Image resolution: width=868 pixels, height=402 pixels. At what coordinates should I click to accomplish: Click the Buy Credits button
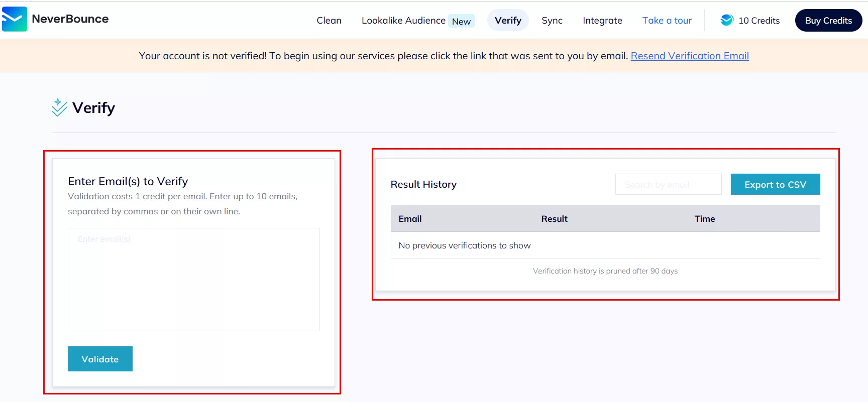click(x=828, y=21)
